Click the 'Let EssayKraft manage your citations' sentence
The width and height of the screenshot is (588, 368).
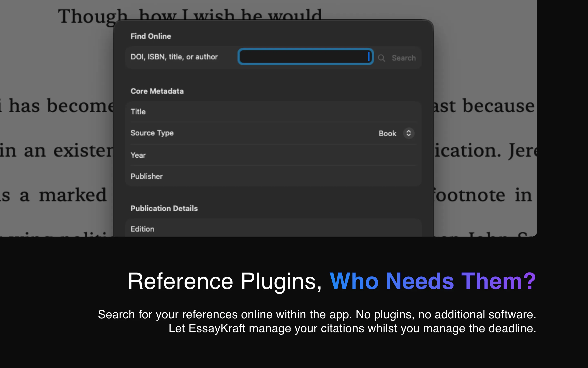[x=352, y=328]
